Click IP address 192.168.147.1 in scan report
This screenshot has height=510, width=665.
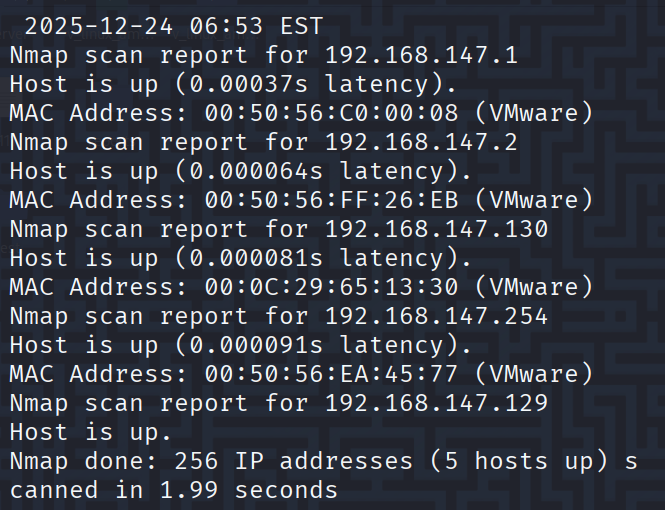pyautogui.click(x=421, y=56)
